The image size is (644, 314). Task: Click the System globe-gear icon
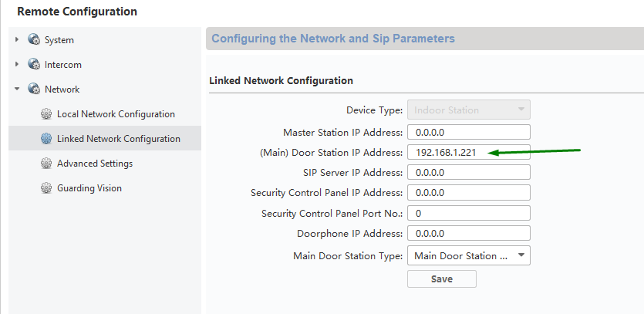(34, 39)
